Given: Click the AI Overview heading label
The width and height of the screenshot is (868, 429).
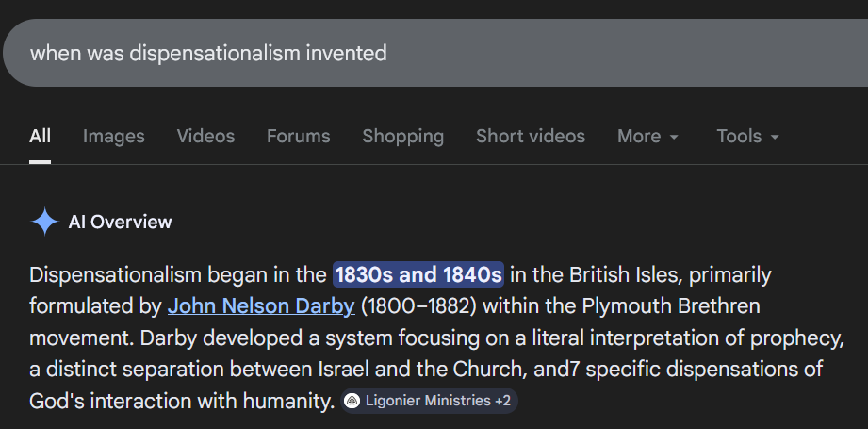Looking at the screenshot, I should [120, 223].
